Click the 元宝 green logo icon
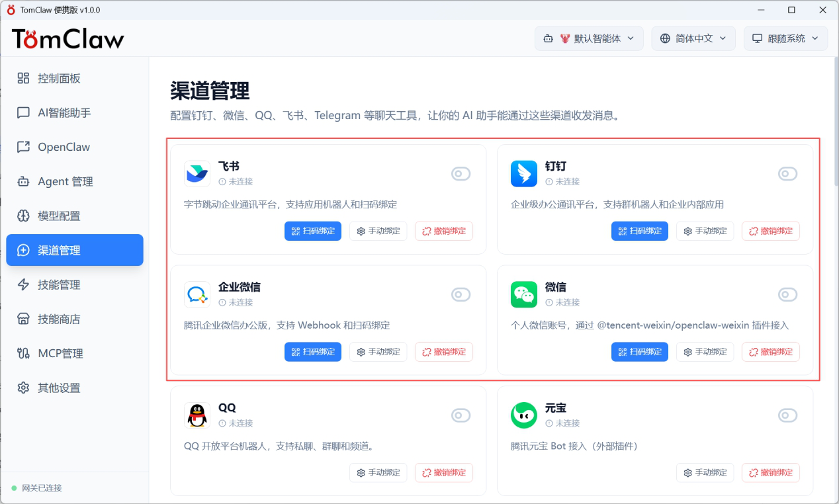Viewport: 839px width, 504px height. 524,415
